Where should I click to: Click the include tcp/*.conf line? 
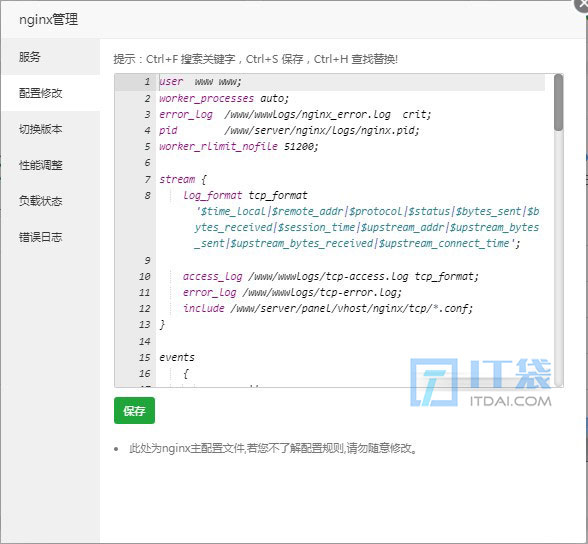click(x=328, y=309)
